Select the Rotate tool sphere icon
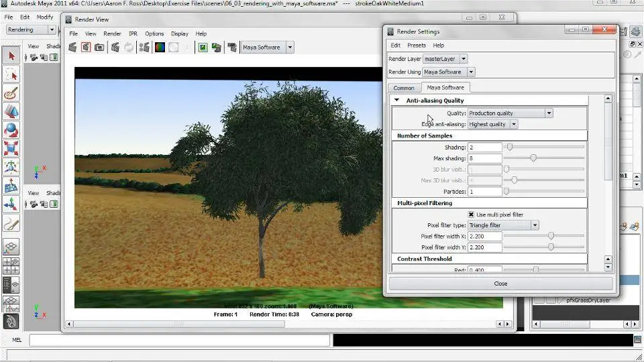 [x=11, y=129]
